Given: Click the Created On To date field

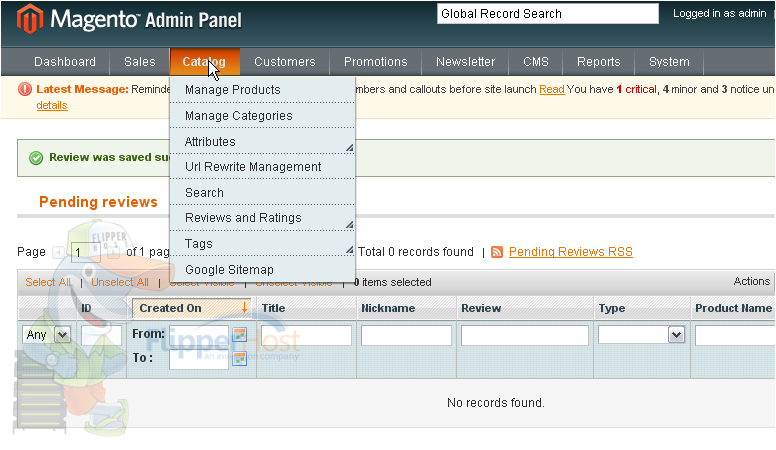Looking at the screenshot, I should pyautogui.click(x=199, y=359).
